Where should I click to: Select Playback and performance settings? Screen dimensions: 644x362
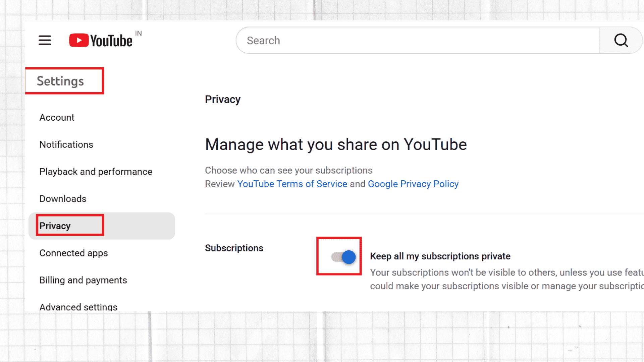[96, 172]
